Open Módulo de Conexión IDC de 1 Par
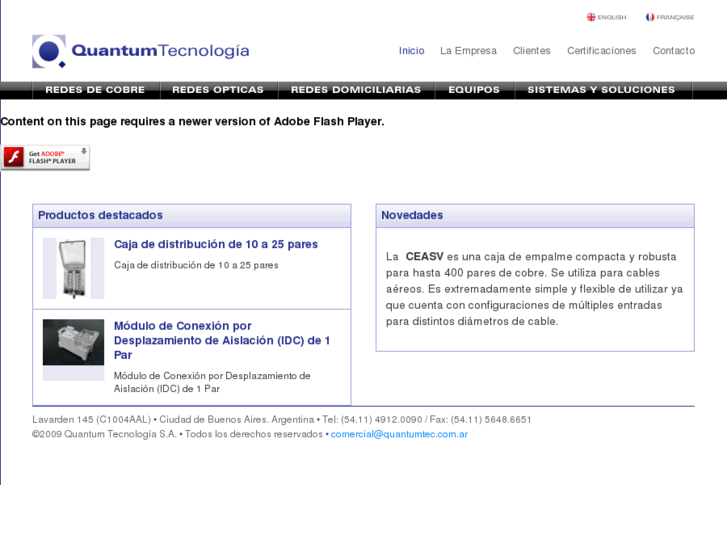Screen dimensions: 727x545 point(222,340)
